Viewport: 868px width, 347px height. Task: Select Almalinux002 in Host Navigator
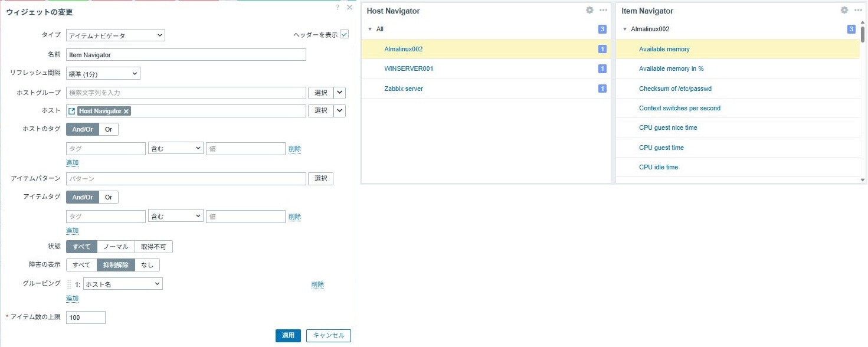(403, 49)
